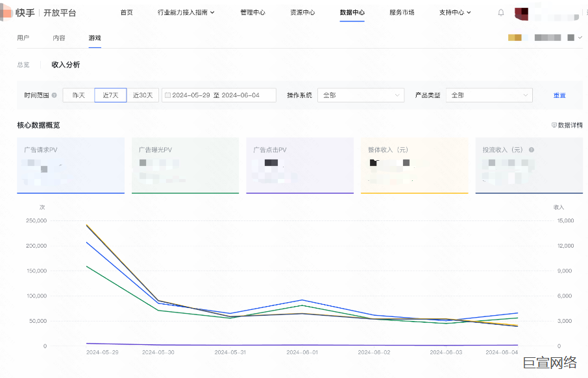Click 2024-06-02 label on chart axis
Image resolution: width=588 pixels, height=378 pixels.
pyautogui.click(x=374, y=352)
